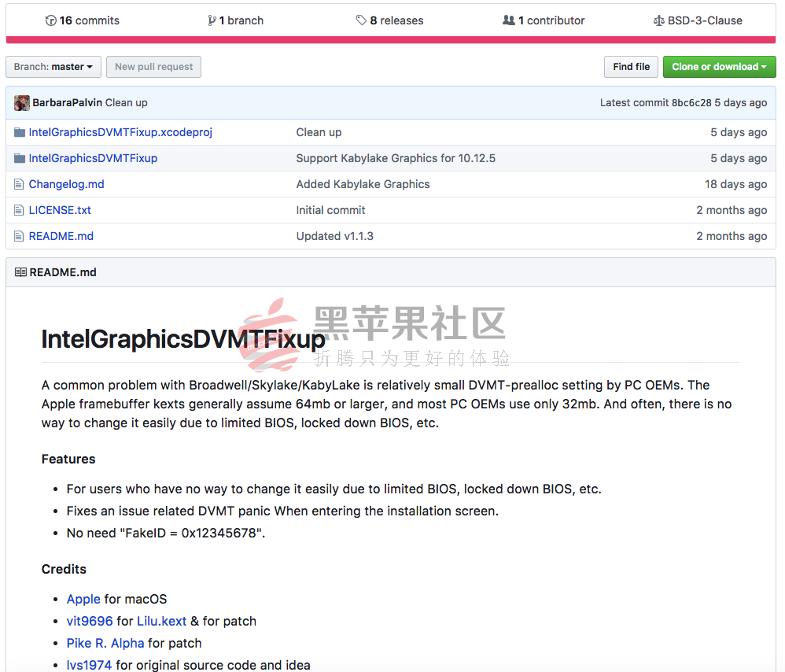
Task: View the 1 branch list
Action: coord(236,20)
